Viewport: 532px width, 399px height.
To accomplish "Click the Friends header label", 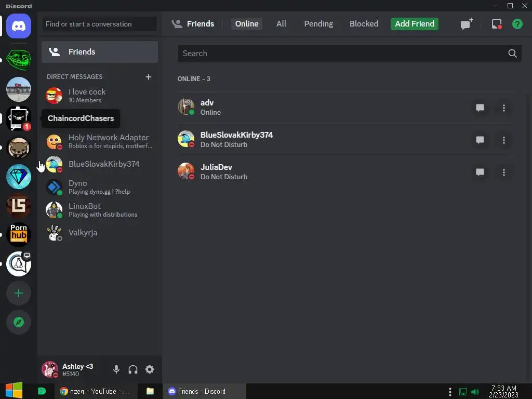I will tap(200, 24).
